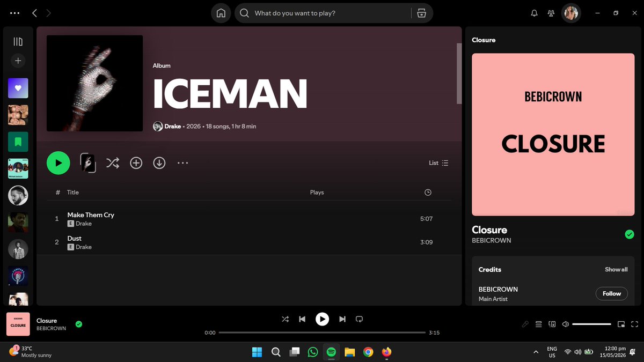Screen dimensions: 644x362
Task: Play the ICEMAN album with green button
Action: 58,163
